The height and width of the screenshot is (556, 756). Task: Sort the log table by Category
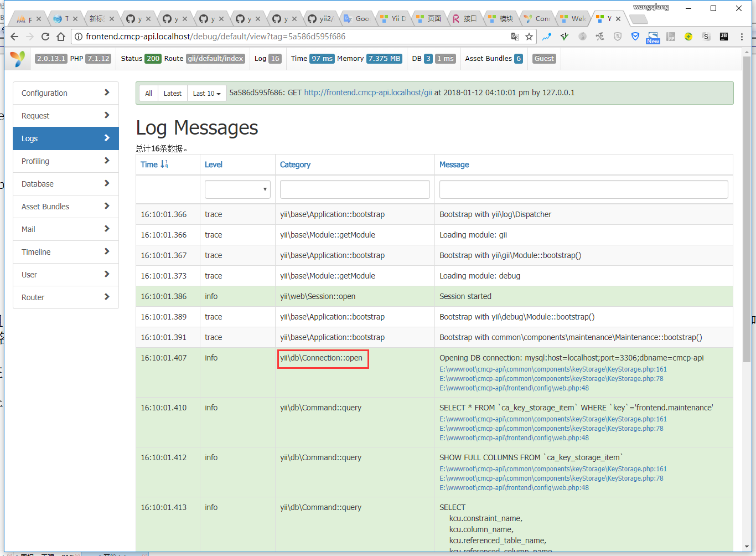coord(295,164)
